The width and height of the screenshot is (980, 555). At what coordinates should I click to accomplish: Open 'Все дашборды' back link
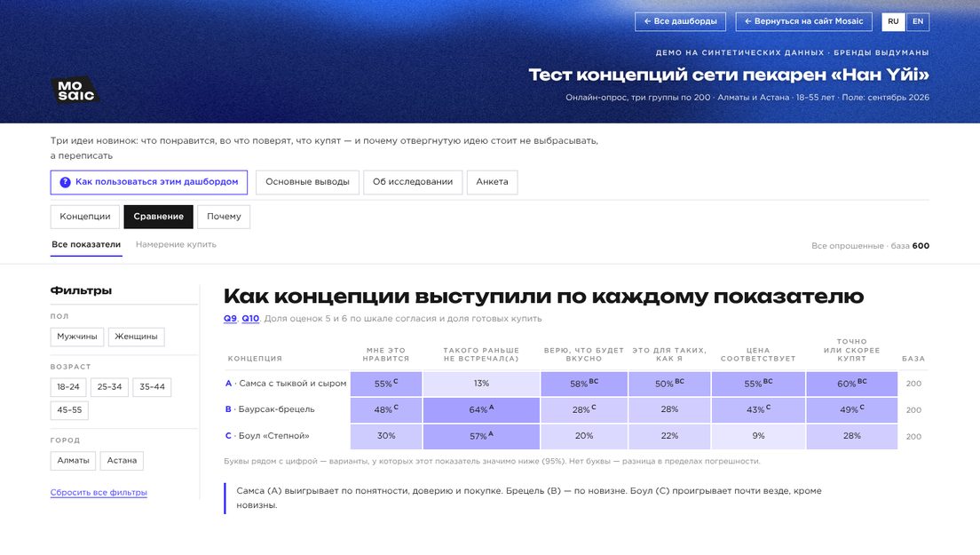coord(681,21)
